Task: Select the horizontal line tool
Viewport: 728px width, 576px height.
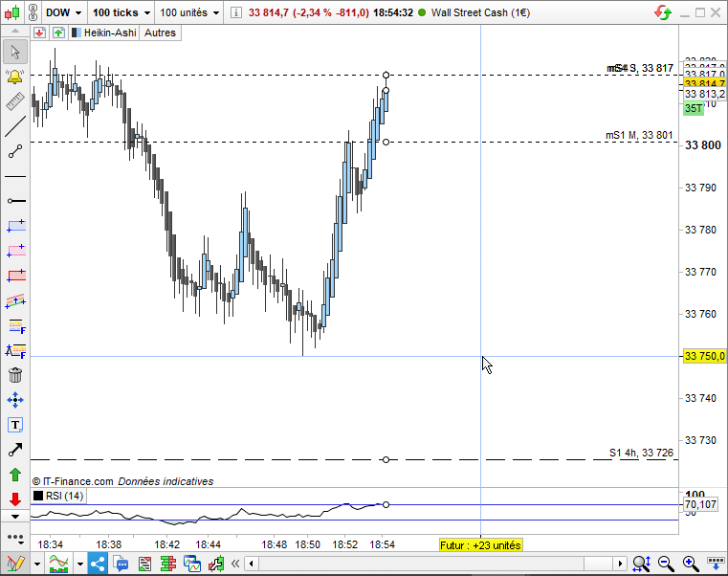Action: tap(15, 176)
